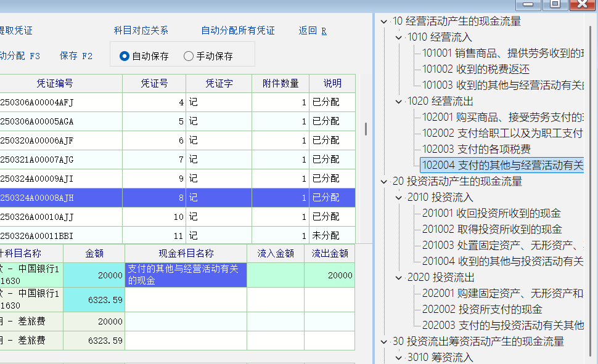Select voucher row 250306A00005AGA
The image size is (598, 364).
178,121
